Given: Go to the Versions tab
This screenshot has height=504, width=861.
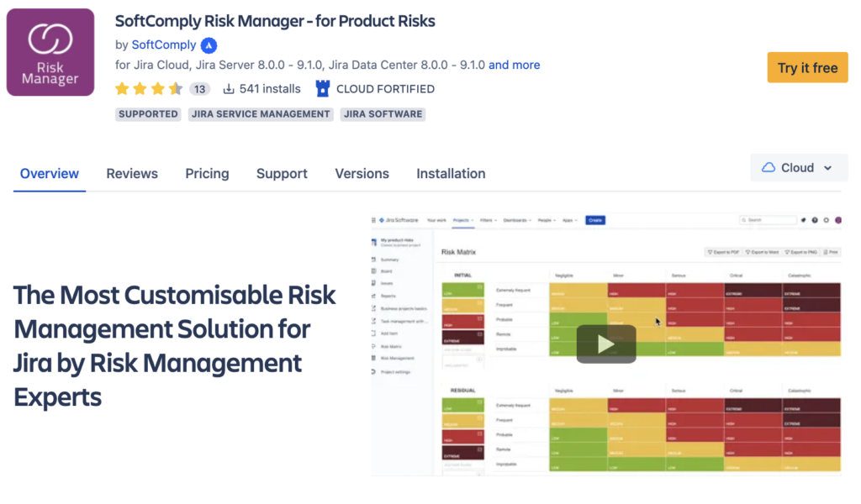Looking at the screenshot, I should 362,174.
